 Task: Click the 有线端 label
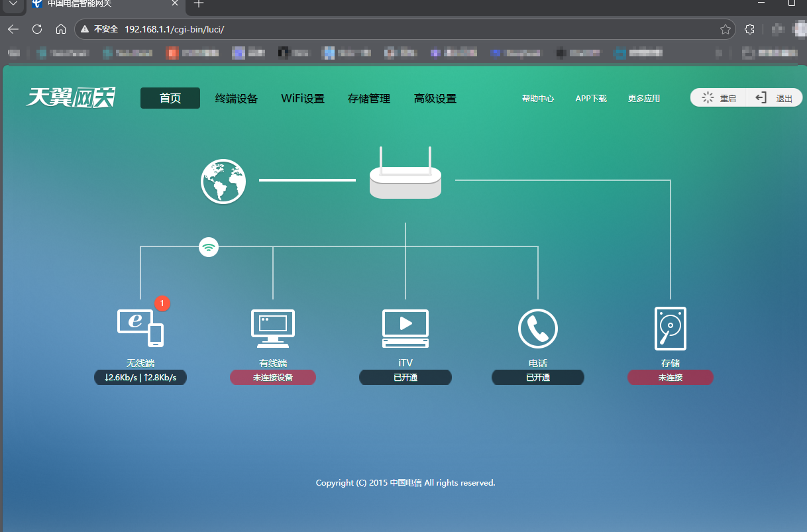(273, 363)
